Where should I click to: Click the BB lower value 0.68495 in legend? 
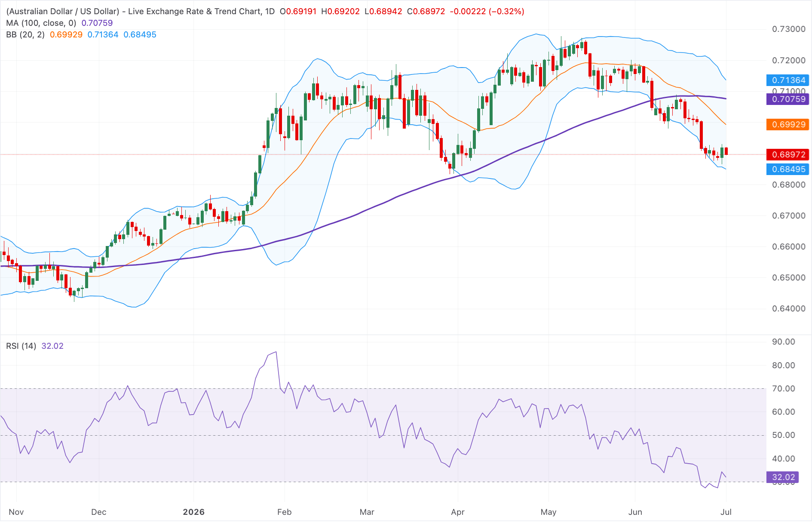tap(140, 35)
